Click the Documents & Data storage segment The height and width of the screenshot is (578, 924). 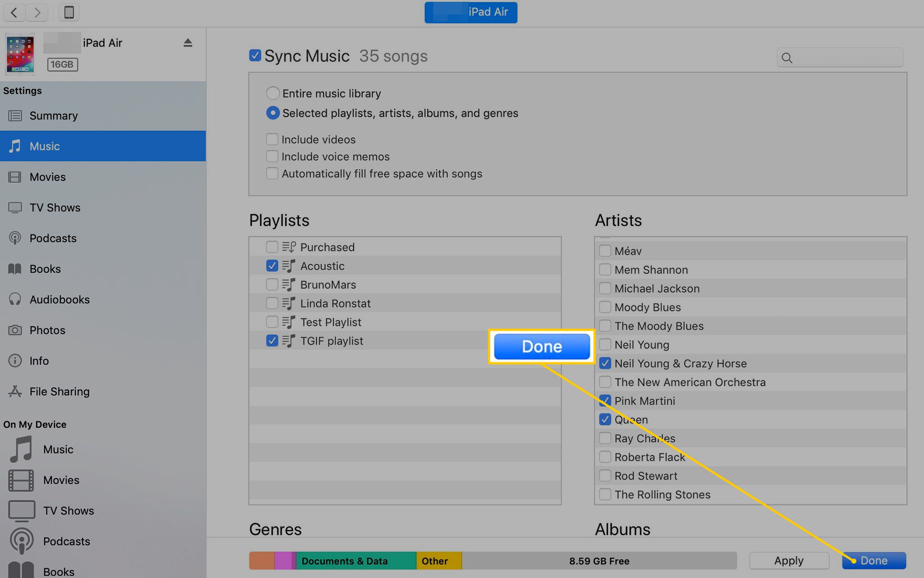pos(356,561)
